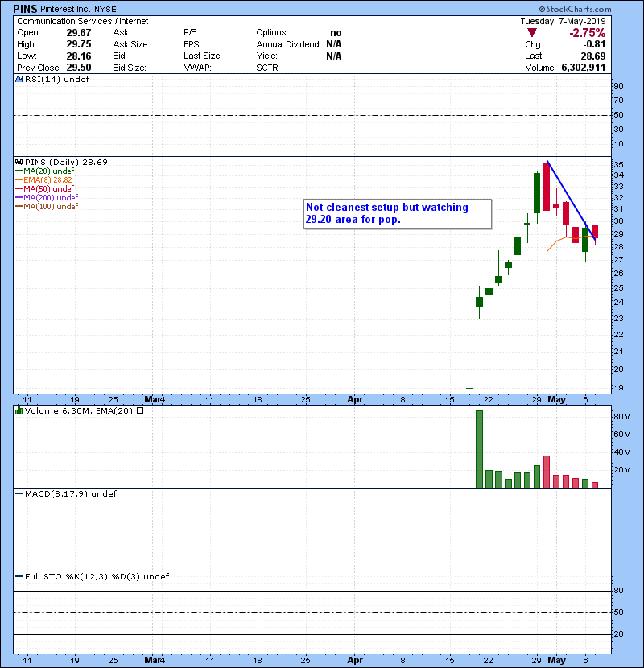Click the VWAP label

pyautogui.click(x=197, y=68)
